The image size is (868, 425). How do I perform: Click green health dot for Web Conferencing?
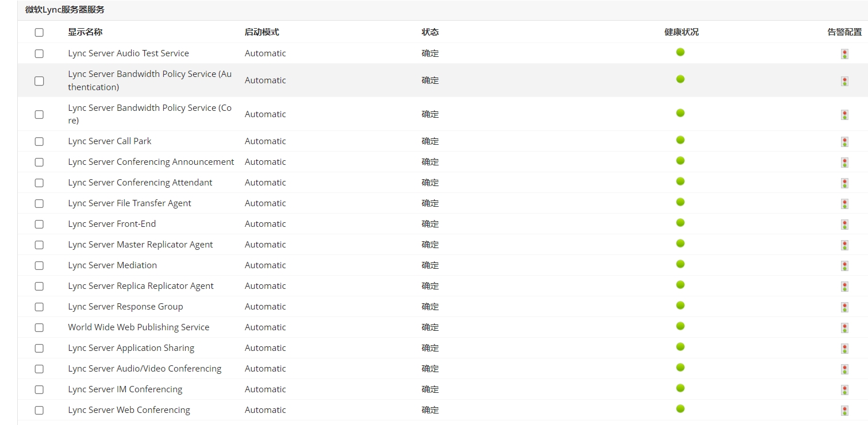pyautogui.click(x=681, y=409)
